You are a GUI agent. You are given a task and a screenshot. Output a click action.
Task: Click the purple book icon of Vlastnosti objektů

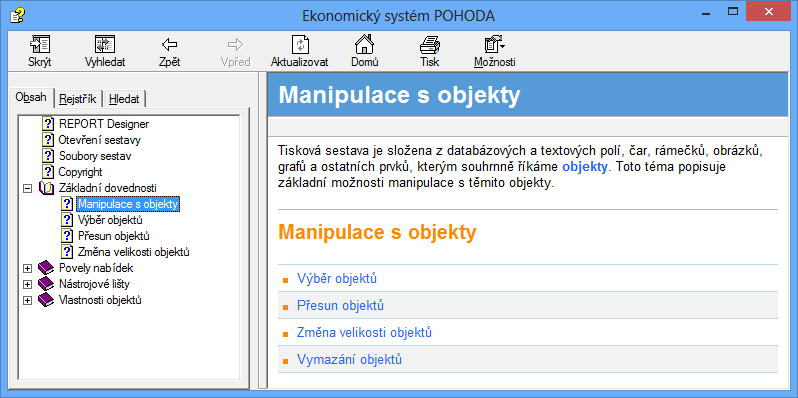(x=46, y=300)
